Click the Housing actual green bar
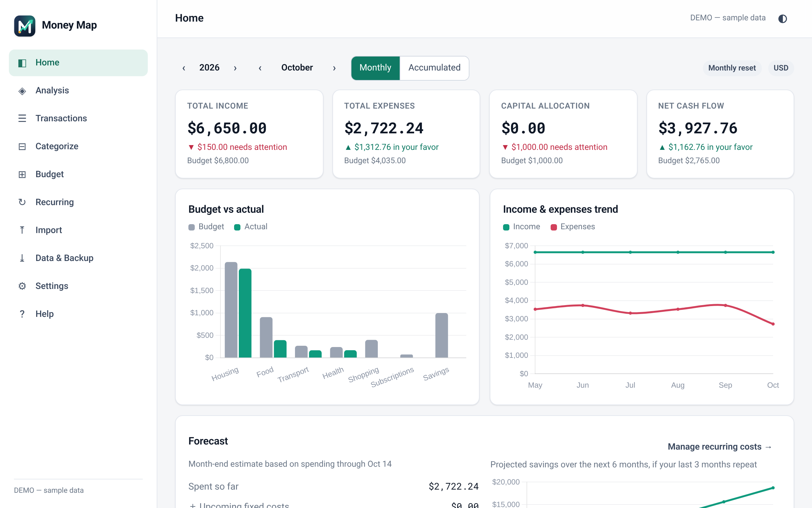The width and height of the screenshot is (812, 508). click(x=245, y=313)
